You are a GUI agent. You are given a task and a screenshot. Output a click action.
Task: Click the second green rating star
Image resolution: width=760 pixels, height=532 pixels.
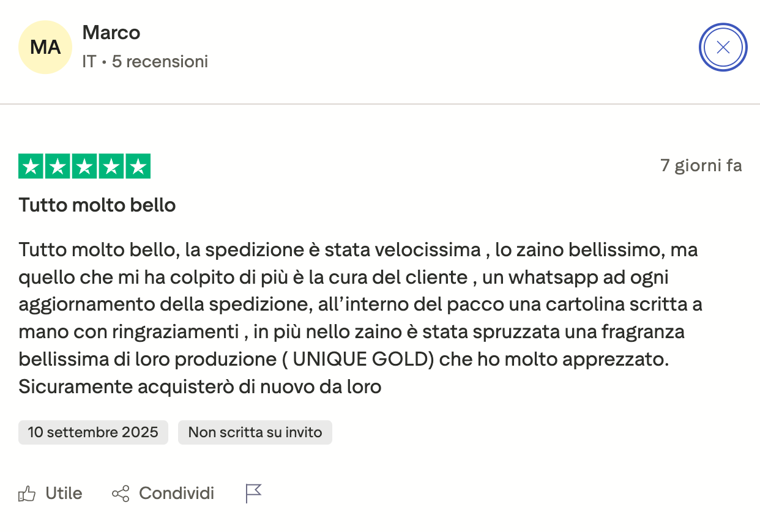click(x=58, y=166)
